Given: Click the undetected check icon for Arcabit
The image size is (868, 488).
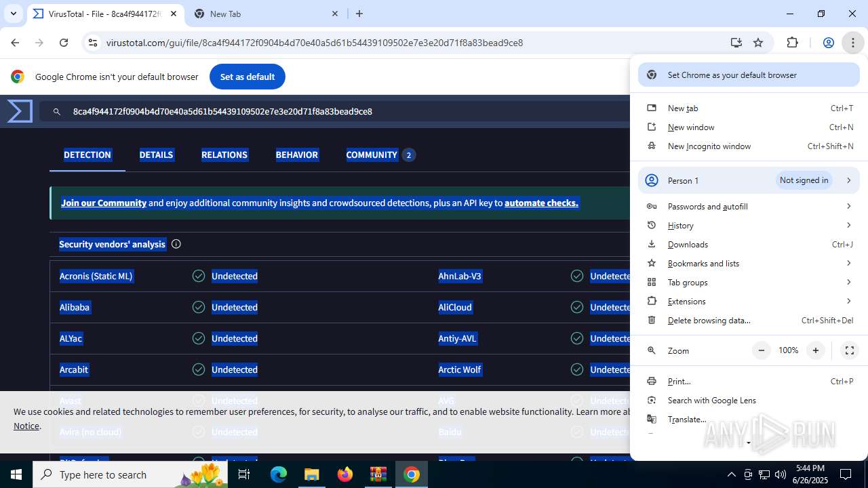Looking at the screenshot, I should click(199, 369).
